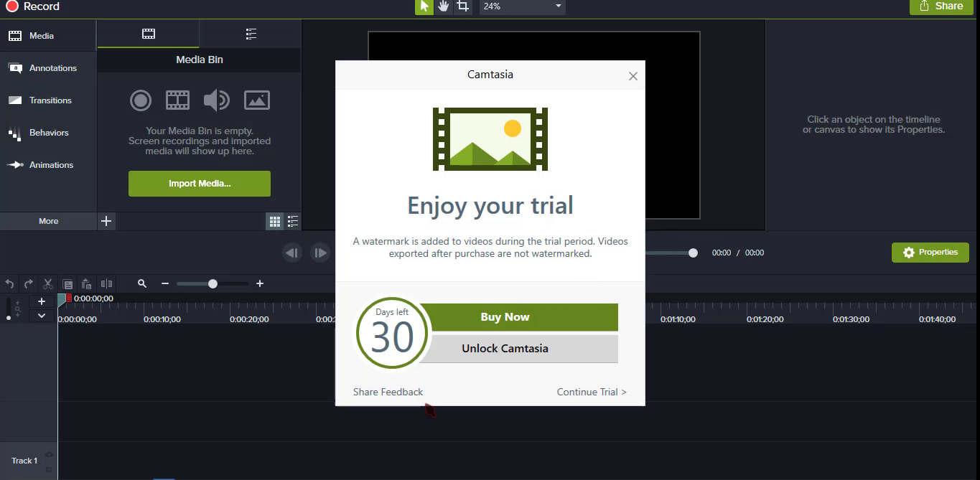Click Import Media button
This screenshot has width=980, height=480.
coord(200,184)
